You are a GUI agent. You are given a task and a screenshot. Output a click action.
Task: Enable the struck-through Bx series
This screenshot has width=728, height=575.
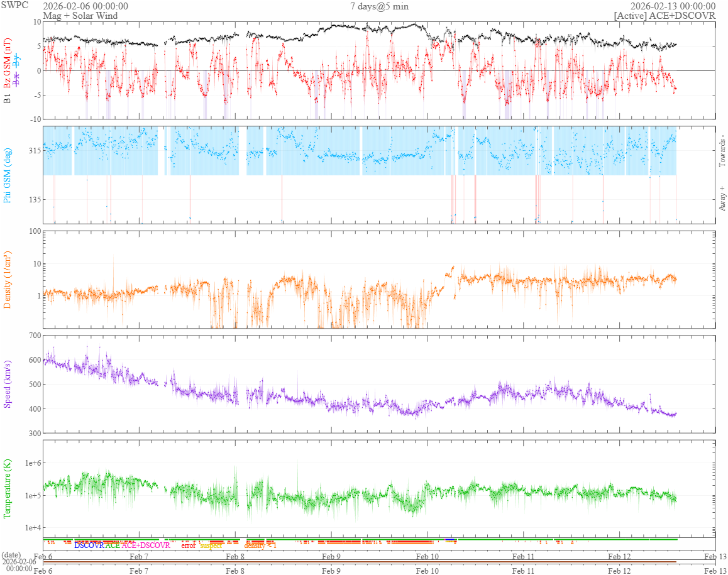pos(17,80)
